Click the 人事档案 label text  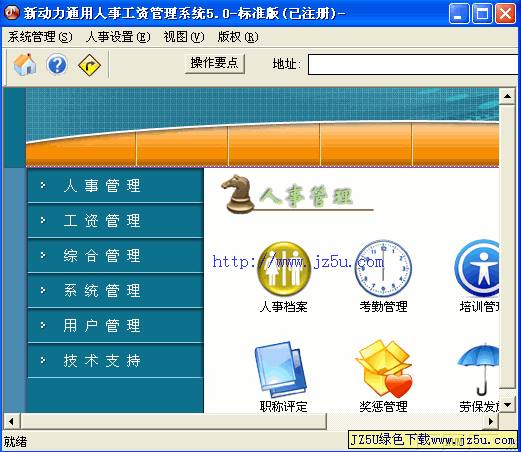click(284, 307)
